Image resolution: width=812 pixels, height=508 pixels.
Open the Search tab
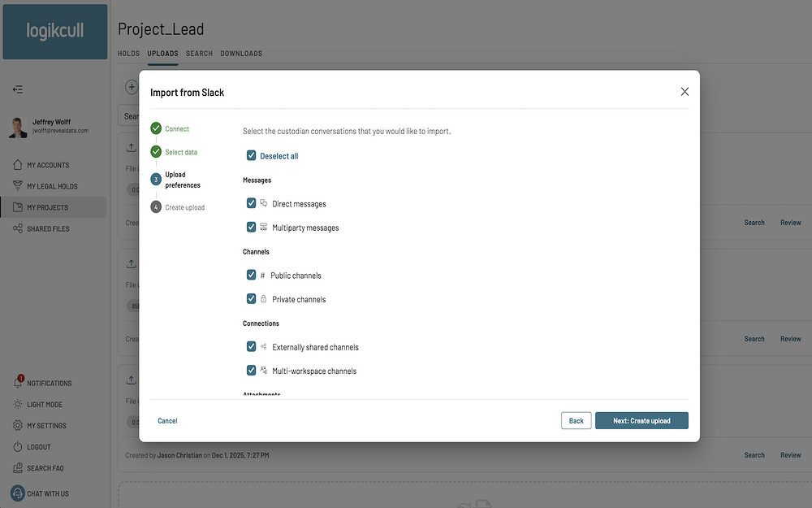pyautogui.click(x=200, y=54)
